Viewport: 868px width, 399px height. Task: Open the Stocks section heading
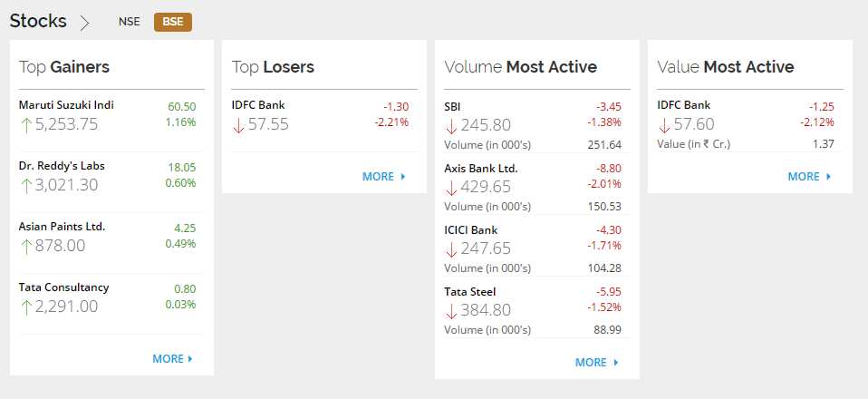click(x=38, y=21)
